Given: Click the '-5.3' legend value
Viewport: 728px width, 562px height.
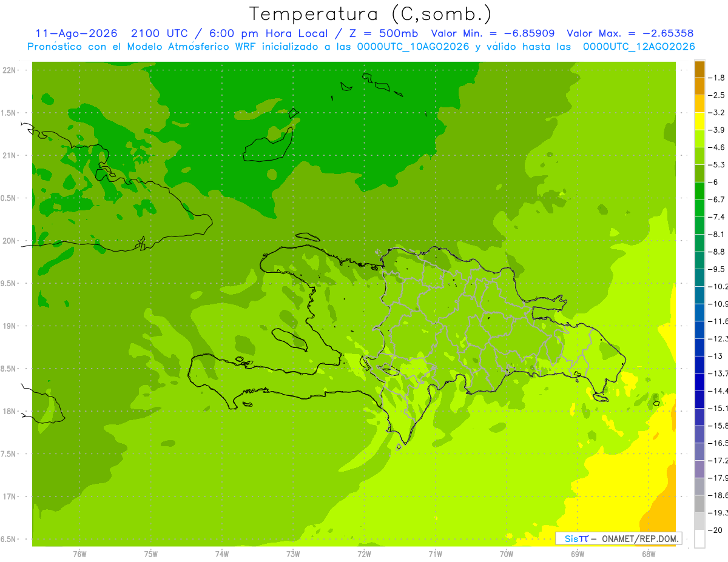Looking at the screenshot, I should pos(716,165).
